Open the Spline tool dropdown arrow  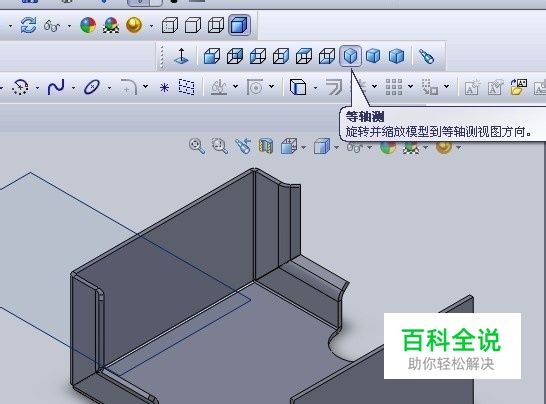(73, 88)
